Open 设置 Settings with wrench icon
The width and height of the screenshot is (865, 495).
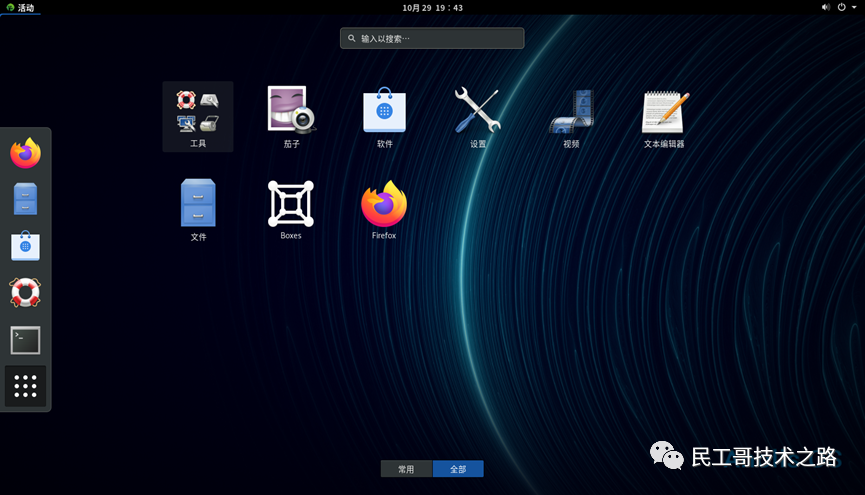click(x=478, y=116)
